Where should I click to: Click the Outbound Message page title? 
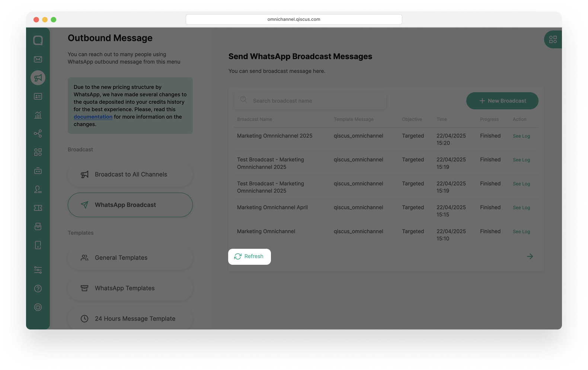tap(110, 38)
